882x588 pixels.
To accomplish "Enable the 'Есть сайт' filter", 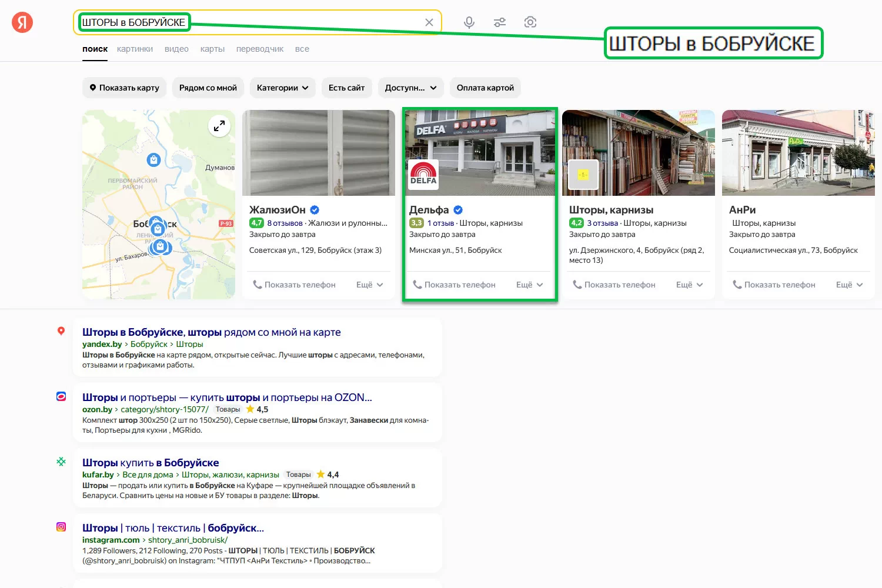I will click(346, 88).
